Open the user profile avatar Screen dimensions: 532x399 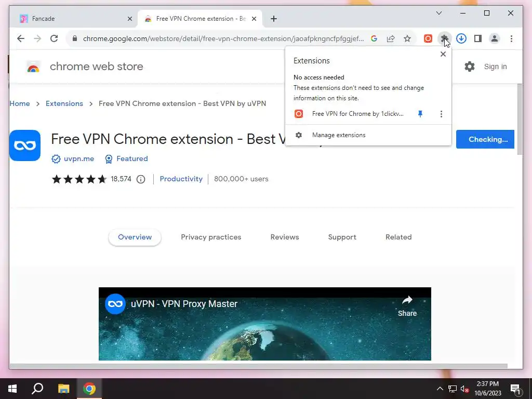(x=495, y=38)
